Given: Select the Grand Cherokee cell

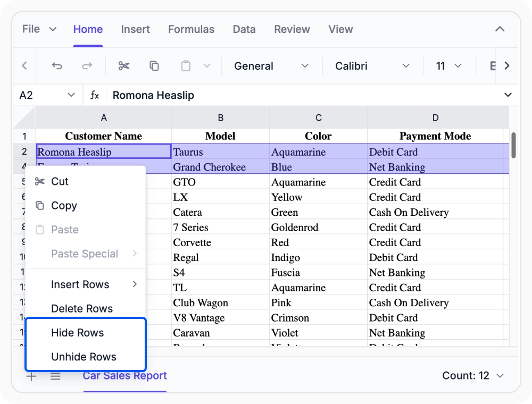Looking at the screenshot, I should click(221, 167).
